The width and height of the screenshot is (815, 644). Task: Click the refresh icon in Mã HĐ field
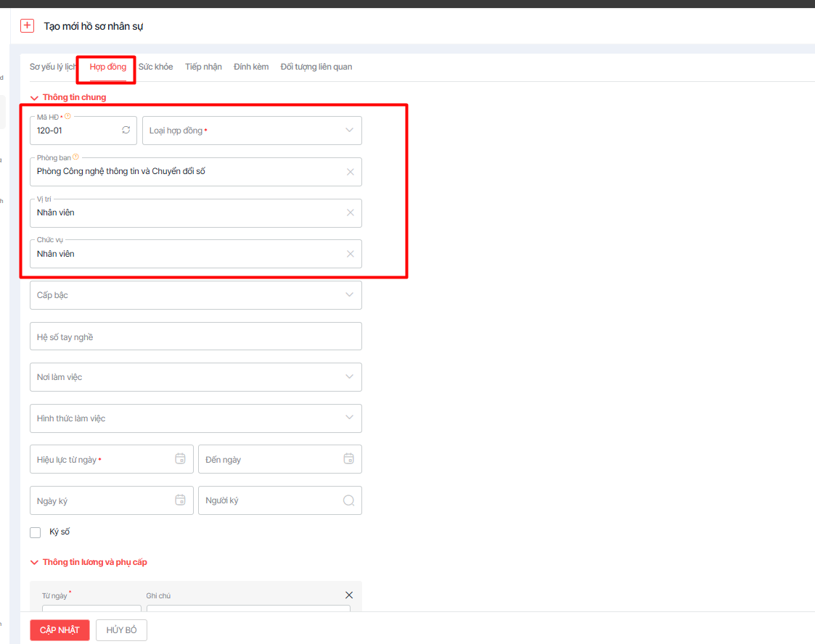click(x=126, y=131)
